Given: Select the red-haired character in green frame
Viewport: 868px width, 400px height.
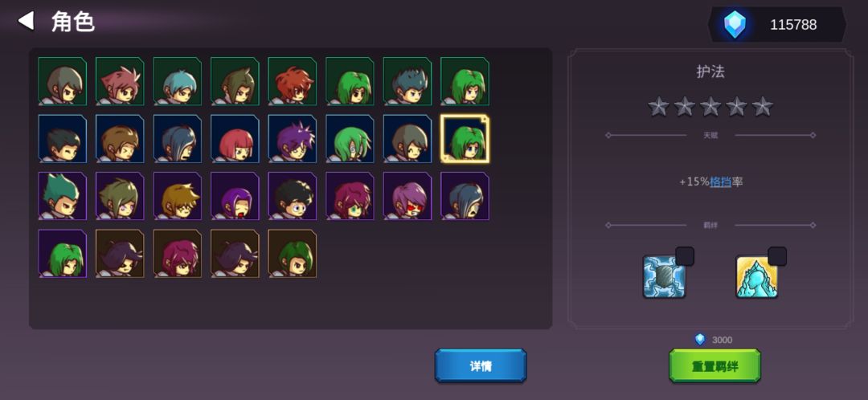Looking at the screenshot, I should 293,81.
